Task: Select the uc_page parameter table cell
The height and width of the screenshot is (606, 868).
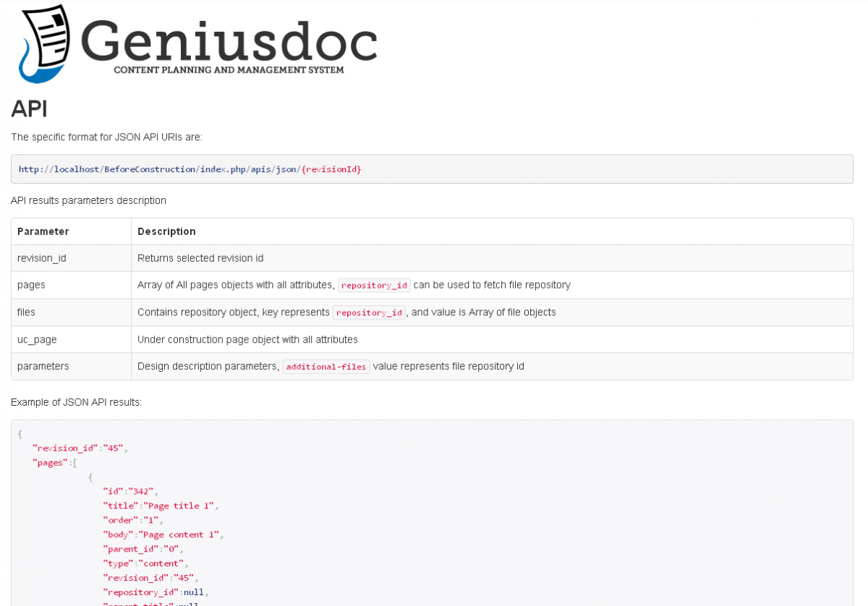Action: pyautogui.click(x=37, y=339)
